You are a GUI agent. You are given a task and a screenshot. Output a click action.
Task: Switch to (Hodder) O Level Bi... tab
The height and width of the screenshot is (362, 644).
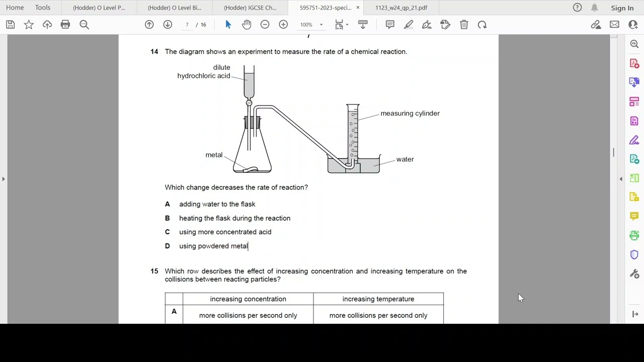175,8
